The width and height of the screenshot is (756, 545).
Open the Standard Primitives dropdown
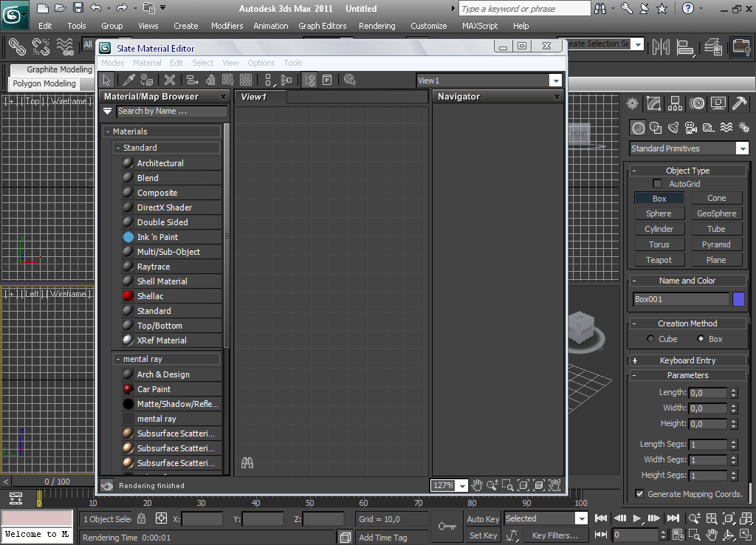(x=743, y=148)
